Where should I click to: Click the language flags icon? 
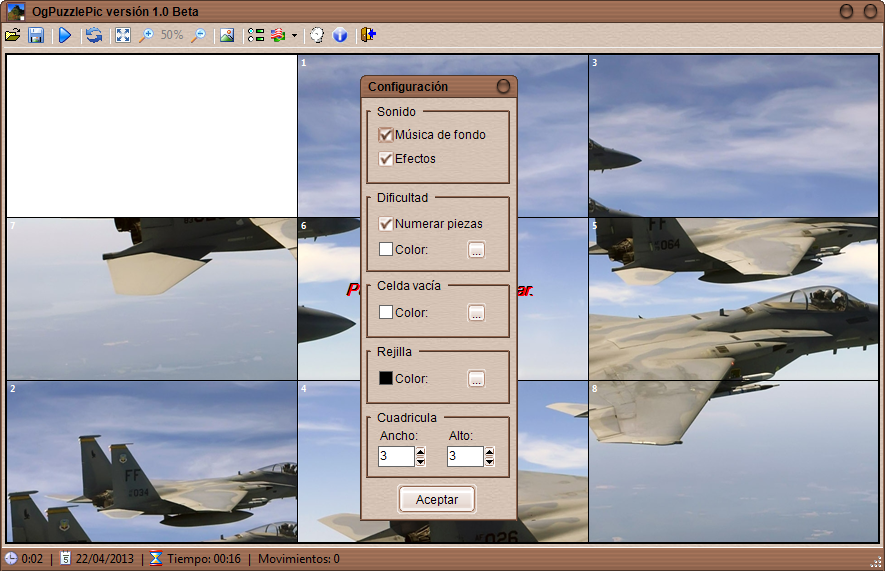tap(278, 35)
